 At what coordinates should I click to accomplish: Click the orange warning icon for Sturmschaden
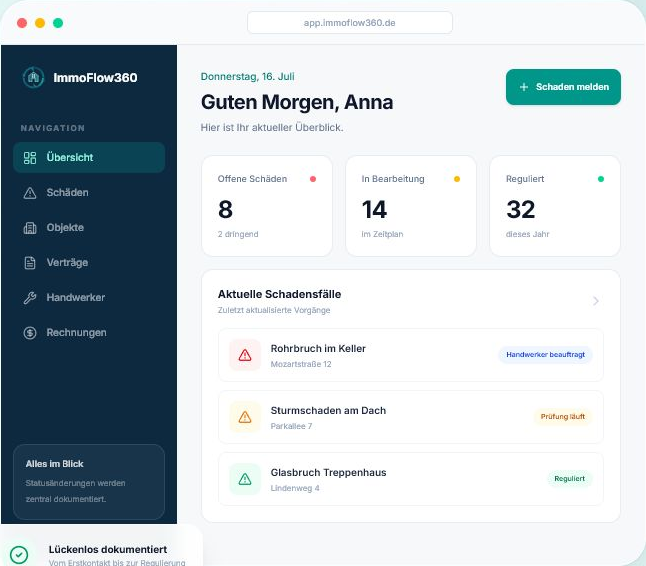coord(245,417)
